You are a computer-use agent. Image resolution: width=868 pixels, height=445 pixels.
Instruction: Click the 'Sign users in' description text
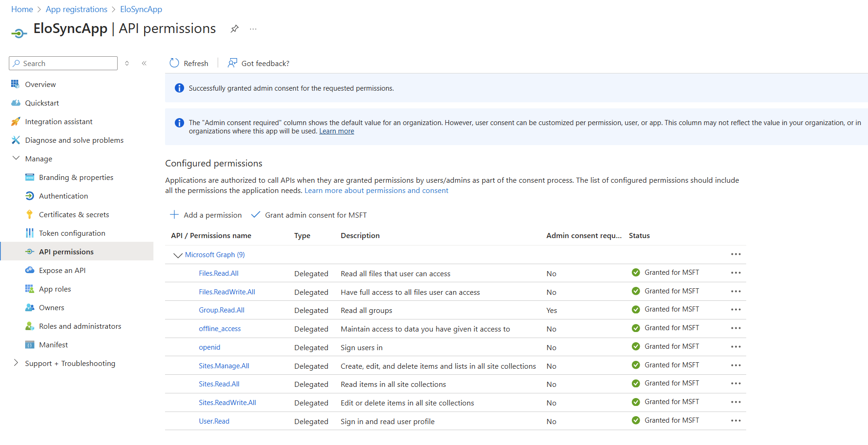point(362,347)
